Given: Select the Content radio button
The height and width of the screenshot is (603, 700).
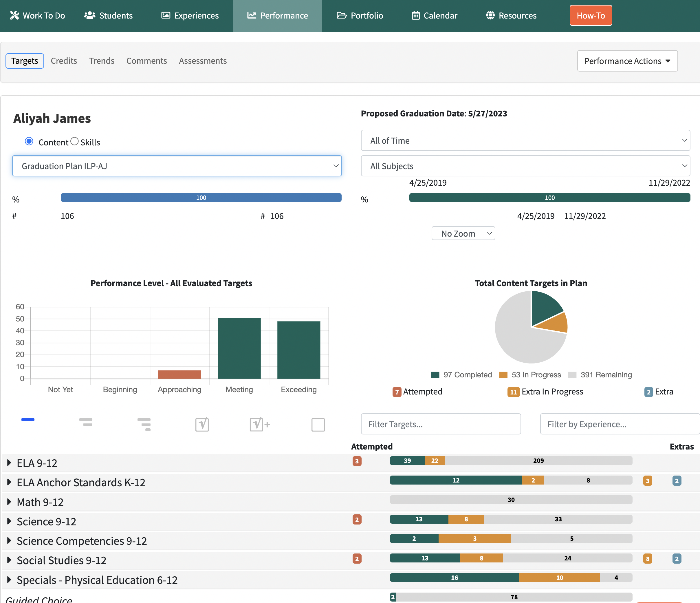Looking at the screenshot, I should pos(29,141).
